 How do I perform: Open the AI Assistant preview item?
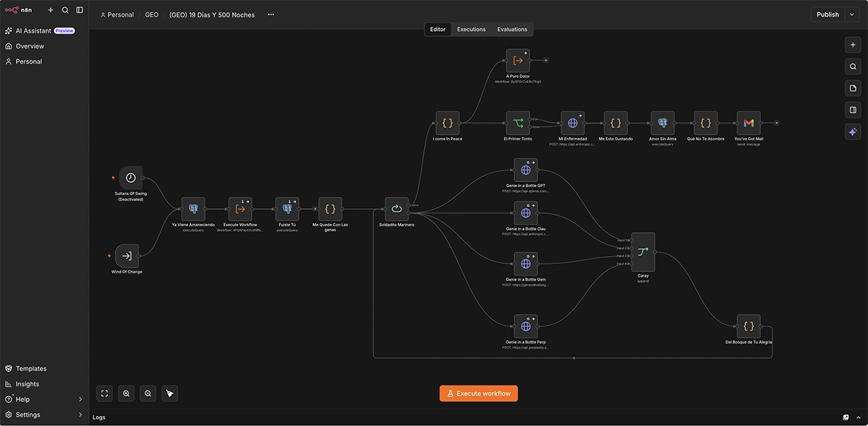coord(44,30)
